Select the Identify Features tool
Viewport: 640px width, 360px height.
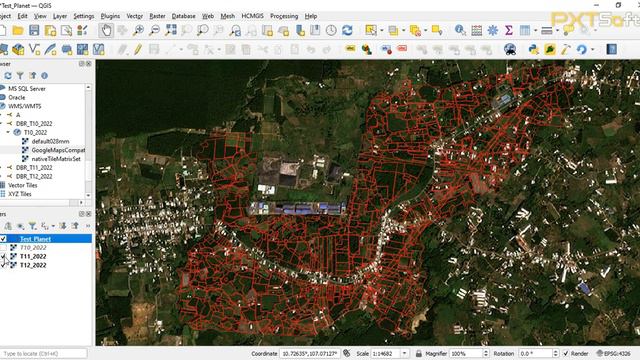tap(460, 31)
